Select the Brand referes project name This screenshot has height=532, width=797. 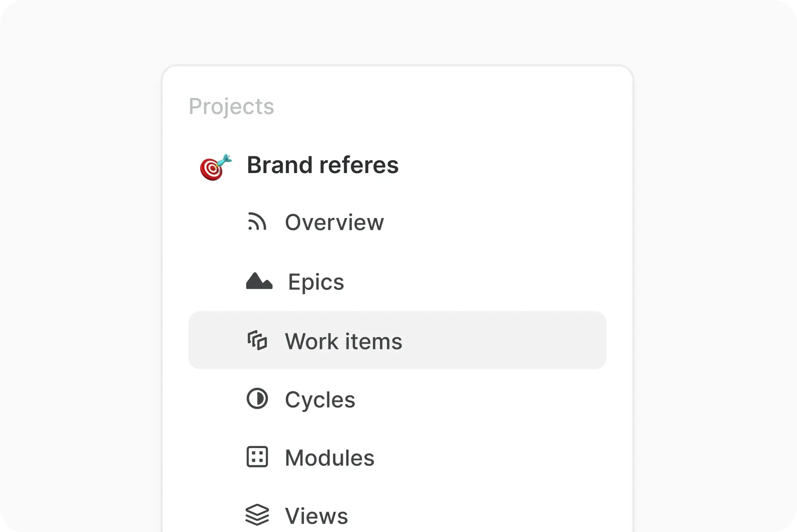point(322,165)
